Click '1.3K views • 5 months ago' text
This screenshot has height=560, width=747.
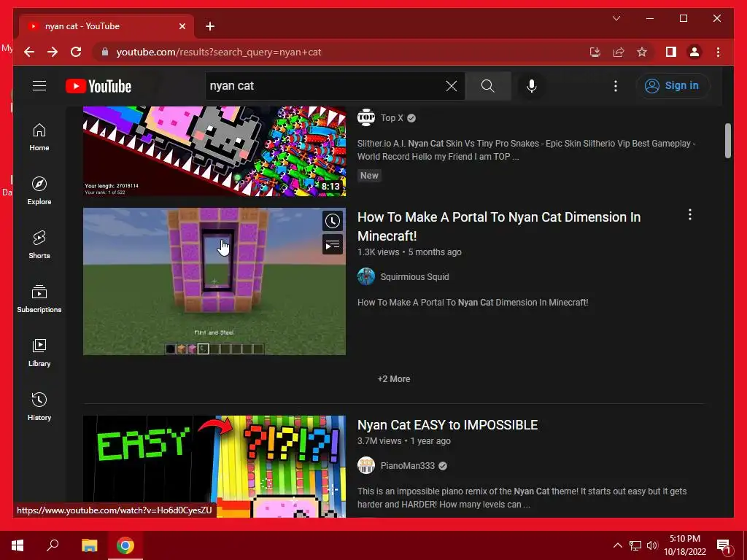409,252
